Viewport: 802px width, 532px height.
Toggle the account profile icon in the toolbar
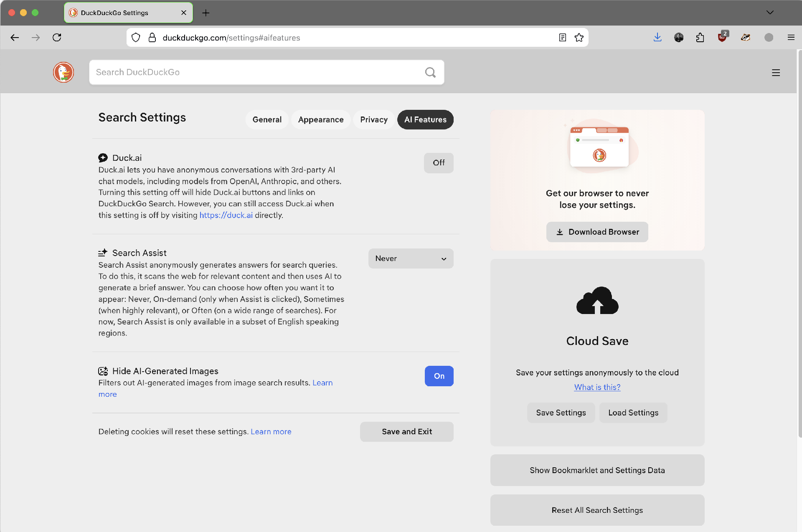pos(769,37)
